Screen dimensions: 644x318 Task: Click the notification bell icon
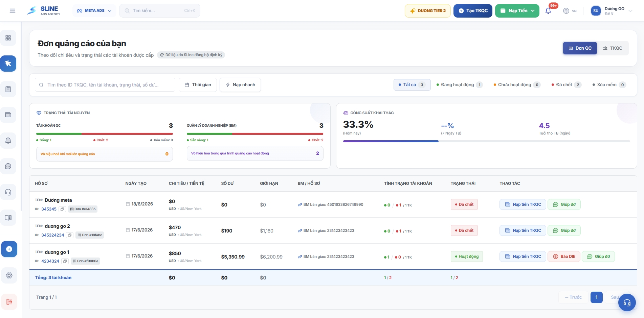(548, 11)
